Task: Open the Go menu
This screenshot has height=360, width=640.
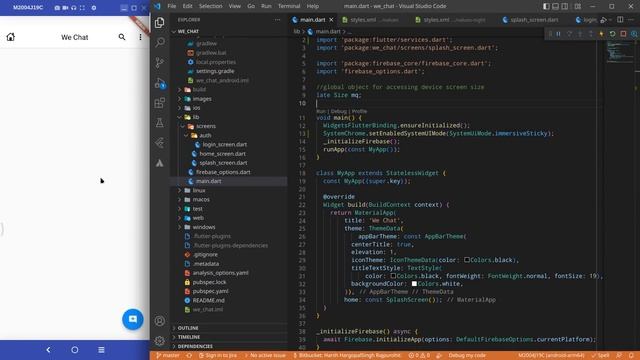Action: pos(251,6)
